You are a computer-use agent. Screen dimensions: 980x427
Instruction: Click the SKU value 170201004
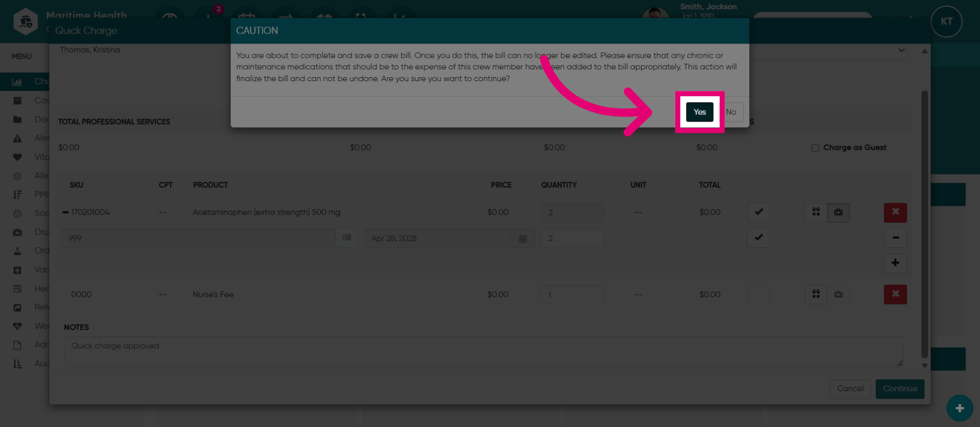90,212
